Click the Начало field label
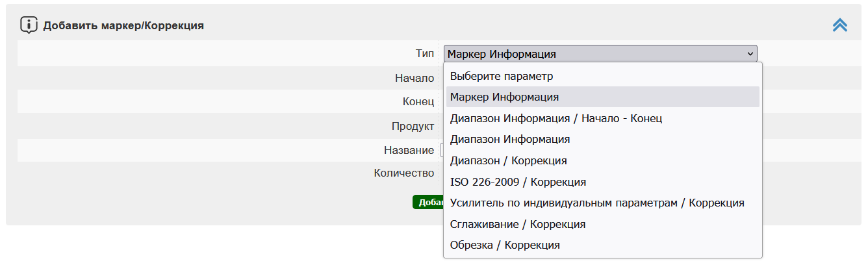Viewport: 868px width, 263px height. coord(415,78)
